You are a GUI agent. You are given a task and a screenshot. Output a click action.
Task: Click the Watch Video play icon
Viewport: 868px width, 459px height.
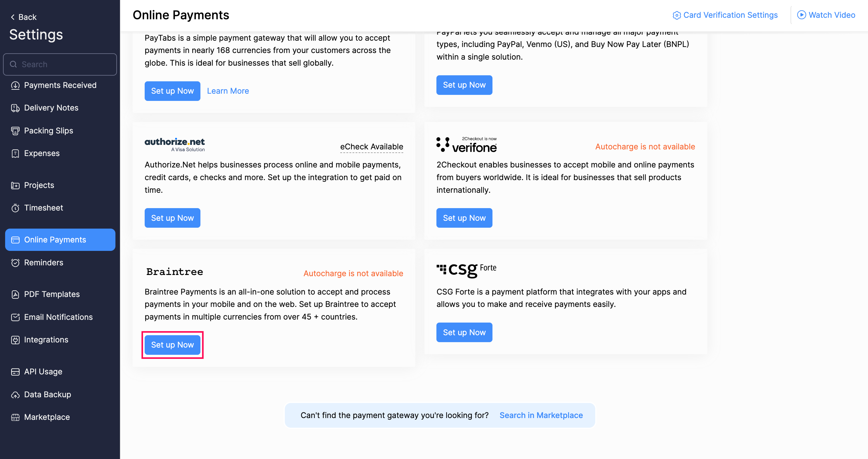pyautogui.click(x=801, y=15)
